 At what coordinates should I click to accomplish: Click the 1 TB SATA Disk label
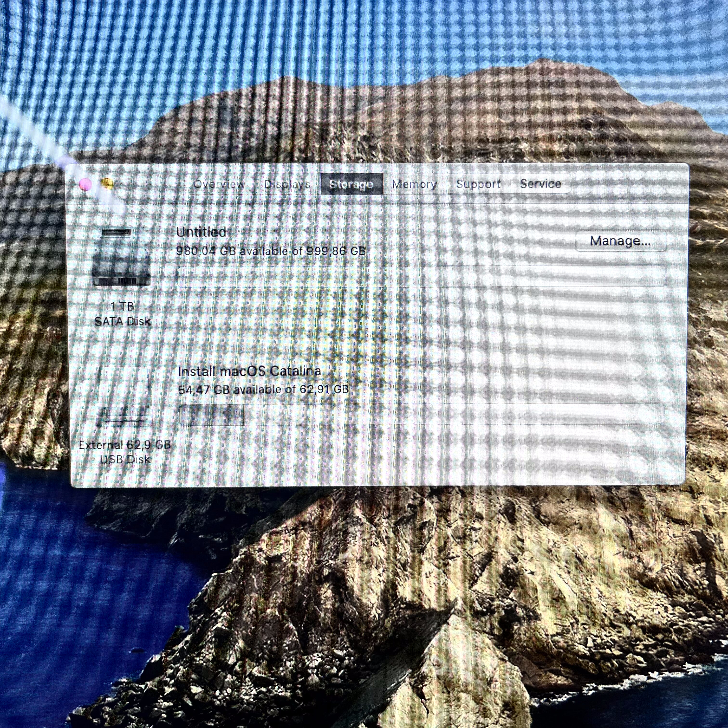tap(123, 314)
